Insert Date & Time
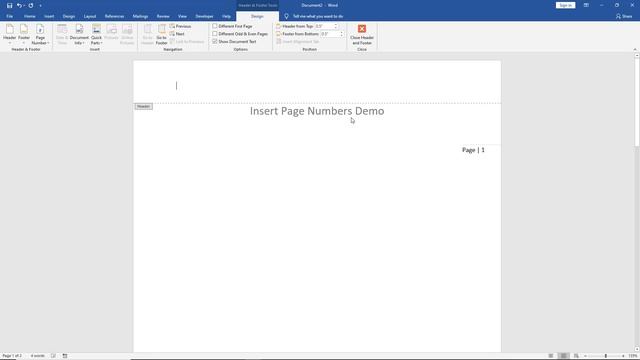Screen dimensions: 640x360 pyautogui.click(x=62, y=34)
